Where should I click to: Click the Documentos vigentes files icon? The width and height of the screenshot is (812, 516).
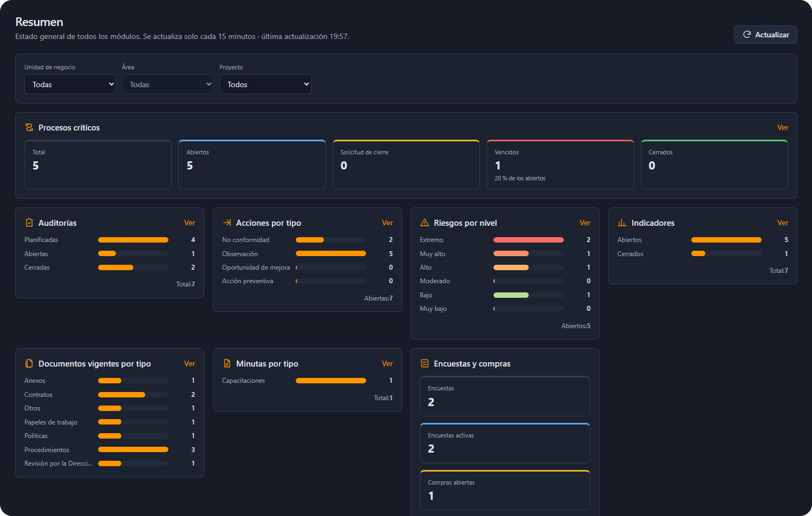29,363
